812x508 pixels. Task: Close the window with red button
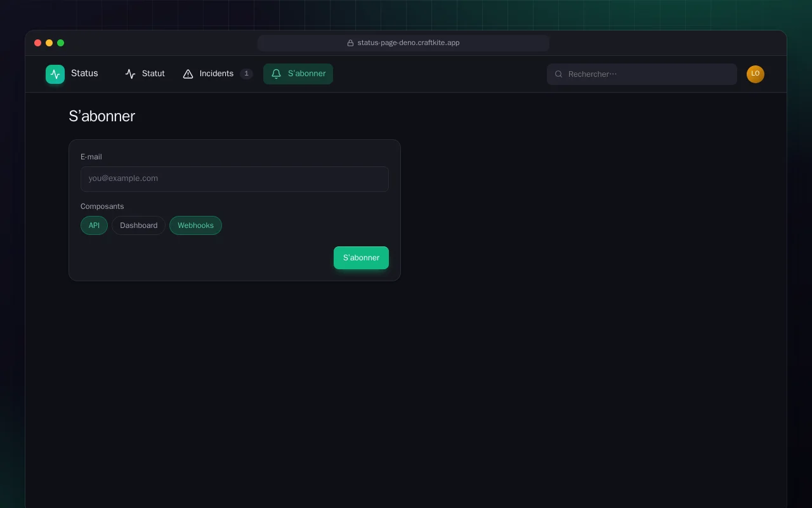click(37, 43)
